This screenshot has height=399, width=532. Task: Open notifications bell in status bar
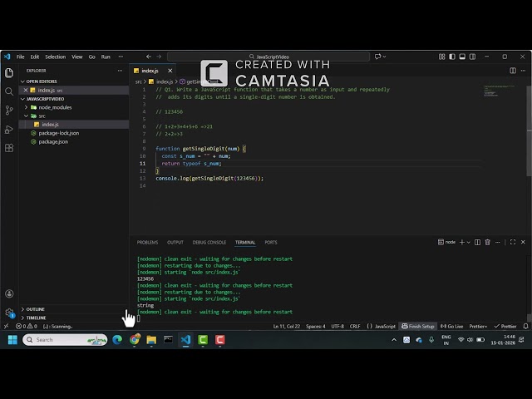[525, 326]
